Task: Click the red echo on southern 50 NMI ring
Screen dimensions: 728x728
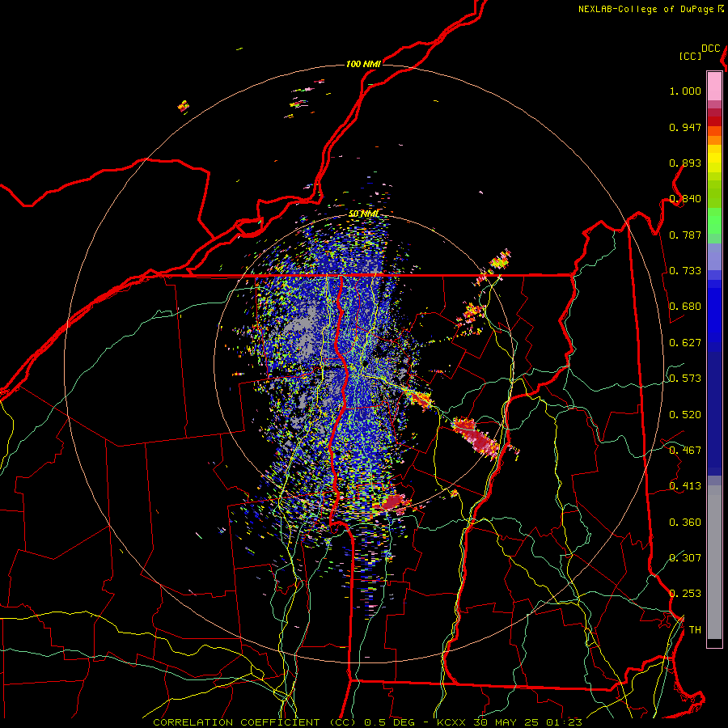Action: (395, 502)
